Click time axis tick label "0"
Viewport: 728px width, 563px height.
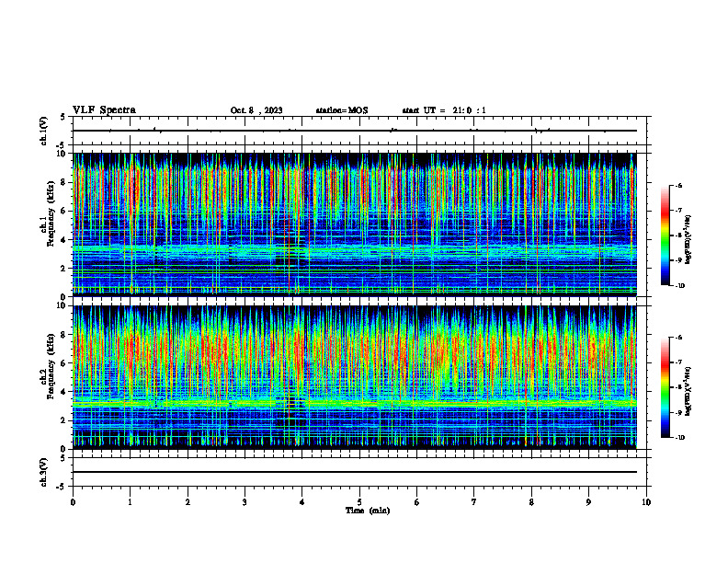(73, 502)
